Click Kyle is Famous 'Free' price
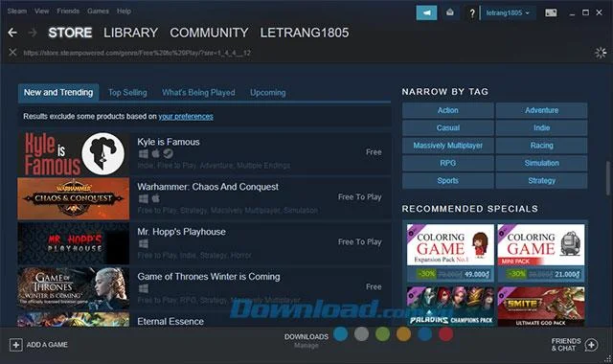This screenshot has height=364, width=613. pyautogui.click(x=374, y=152)
